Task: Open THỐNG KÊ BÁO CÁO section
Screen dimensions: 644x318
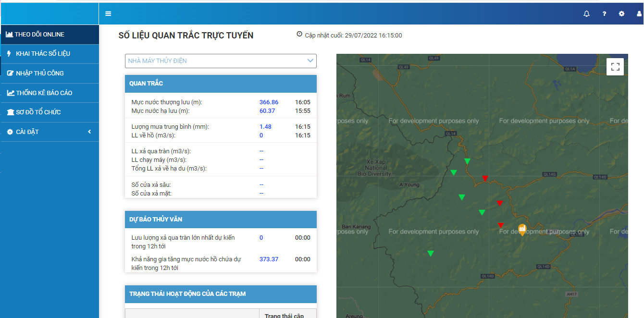Action: click(x=44, y=93)
